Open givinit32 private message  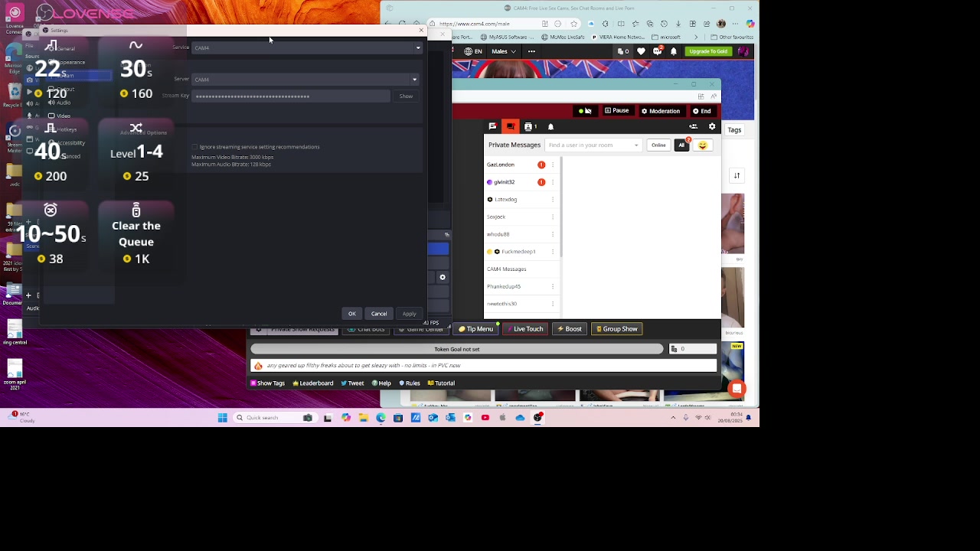[504, 182]
